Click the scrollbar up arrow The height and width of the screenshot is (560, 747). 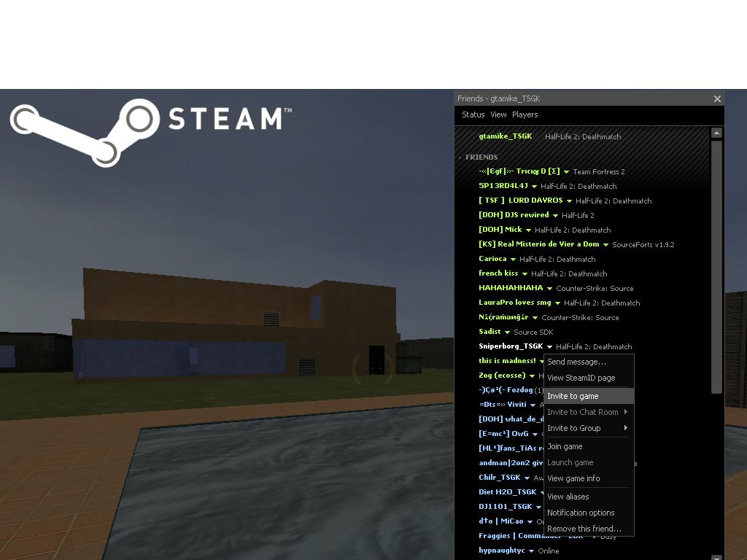pyautogui.click(x=716, y=133)
